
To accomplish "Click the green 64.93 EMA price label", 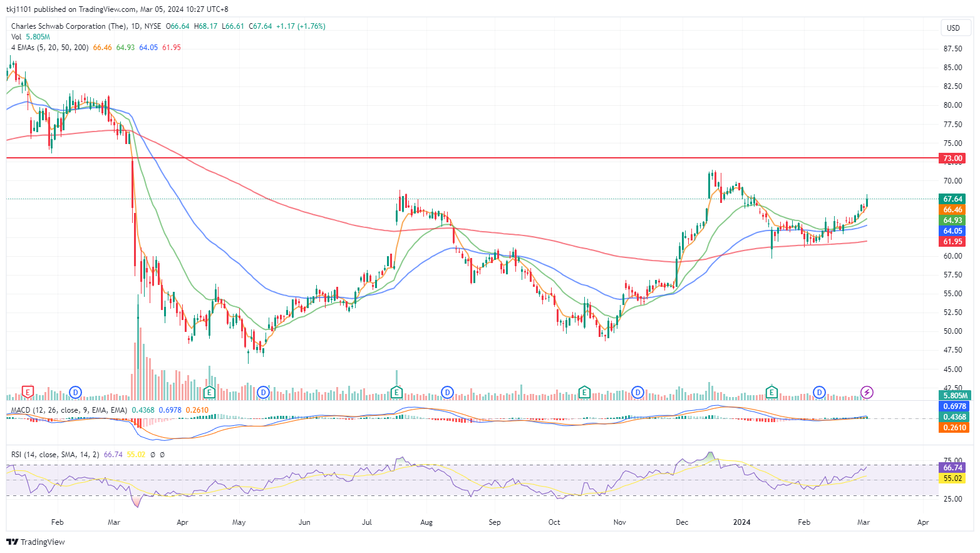I will click(x=953, y=220).
